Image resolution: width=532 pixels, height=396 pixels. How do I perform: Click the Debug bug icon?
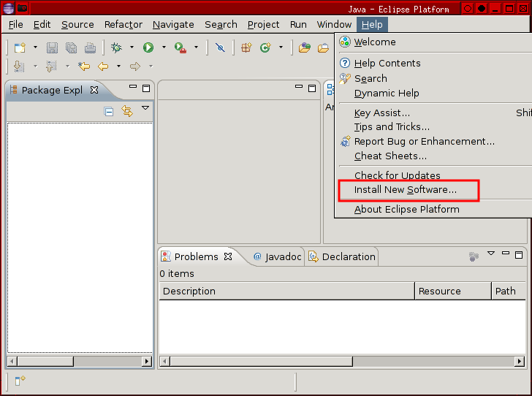coord(116,47)
